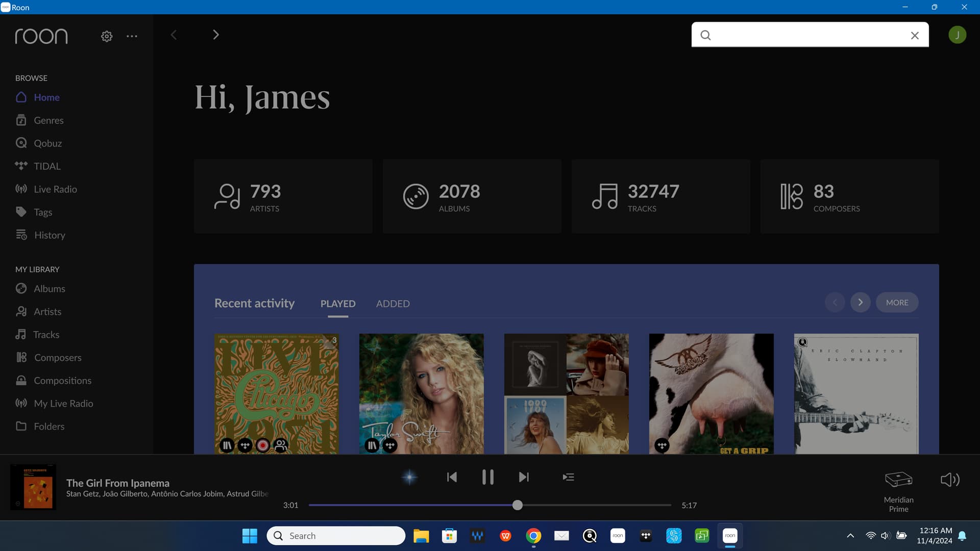Open the play queue icon
Screen dimensions: 980x551
click(x=568, y=477)
